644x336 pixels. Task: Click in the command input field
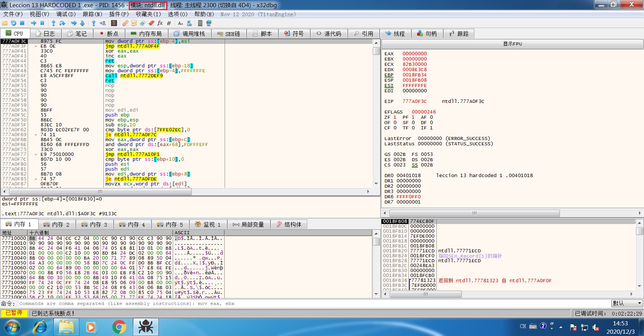[303, 303]
